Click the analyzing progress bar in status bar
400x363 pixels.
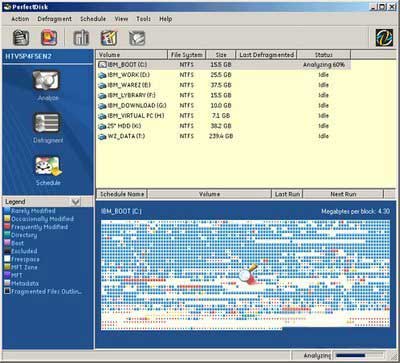(x=359, y=355)
